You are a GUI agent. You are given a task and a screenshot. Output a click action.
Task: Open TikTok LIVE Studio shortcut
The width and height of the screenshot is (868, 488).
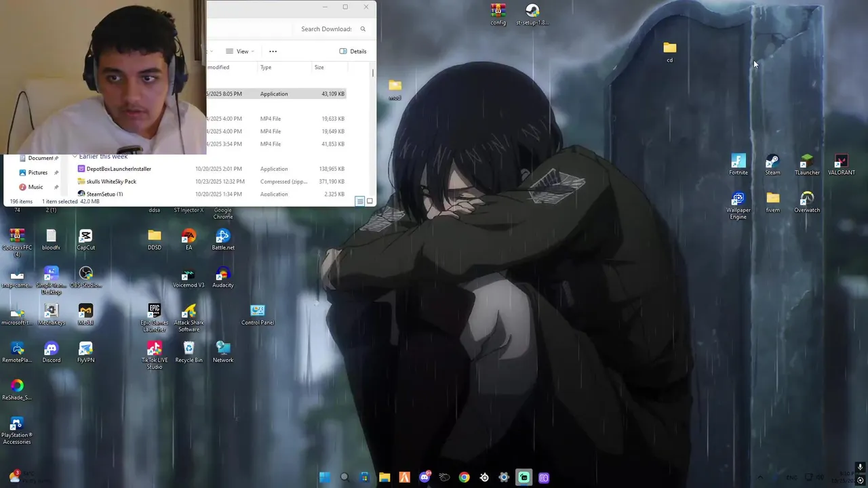click(x=155, y=355)
